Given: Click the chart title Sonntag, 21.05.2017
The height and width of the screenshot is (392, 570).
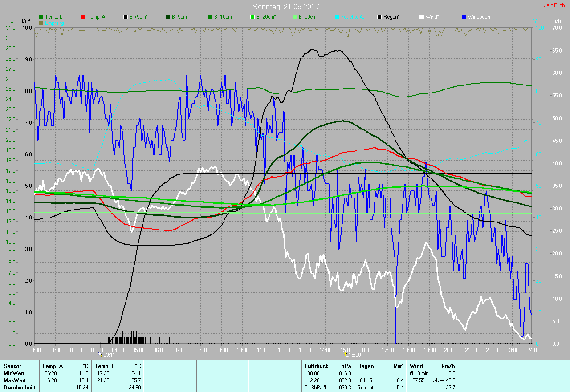Looking at the screenshot, I should [286, 7].
